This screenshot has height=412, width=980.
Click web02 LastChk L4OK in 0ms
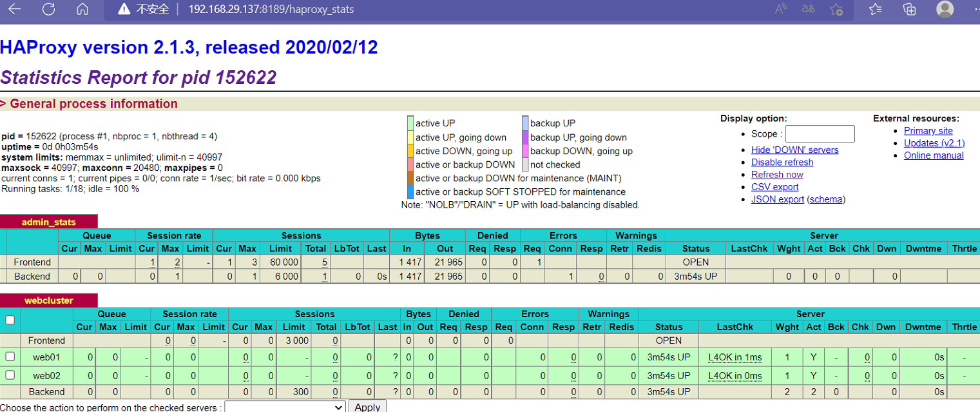click(735, 376)
